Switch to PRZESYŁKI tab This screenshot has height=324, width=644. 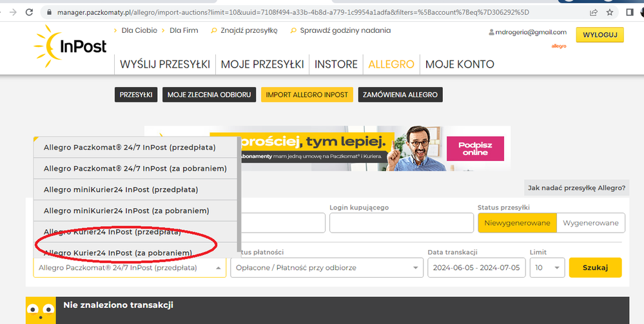(x=136, y=95)
